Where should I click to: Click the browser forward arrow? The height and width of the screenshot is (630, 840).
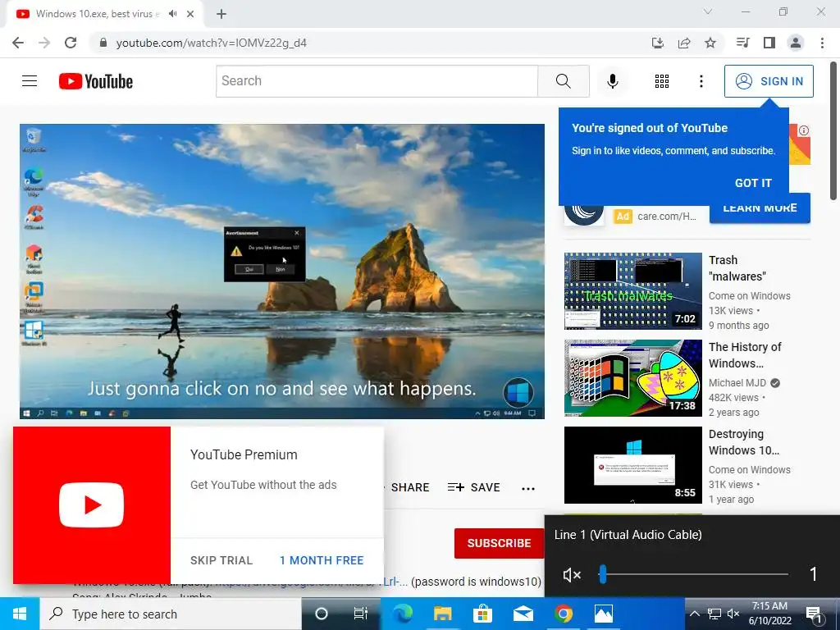(44, 43)
